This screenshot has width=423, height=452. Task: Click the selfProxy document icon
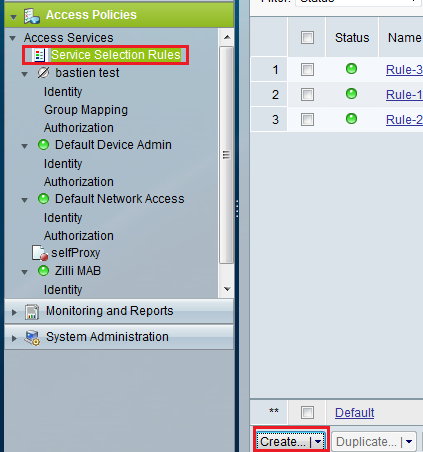(40, 253)
